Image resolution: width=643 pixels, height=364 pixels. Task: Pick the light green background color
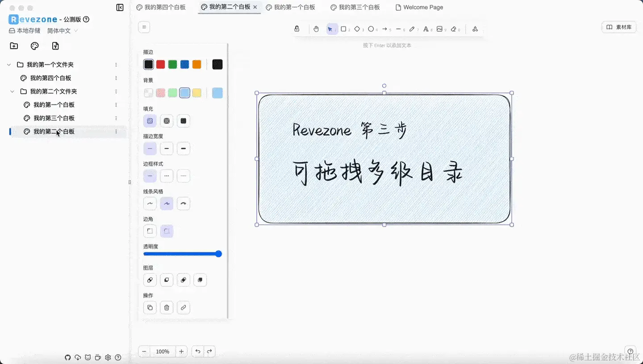click(173, 93)
